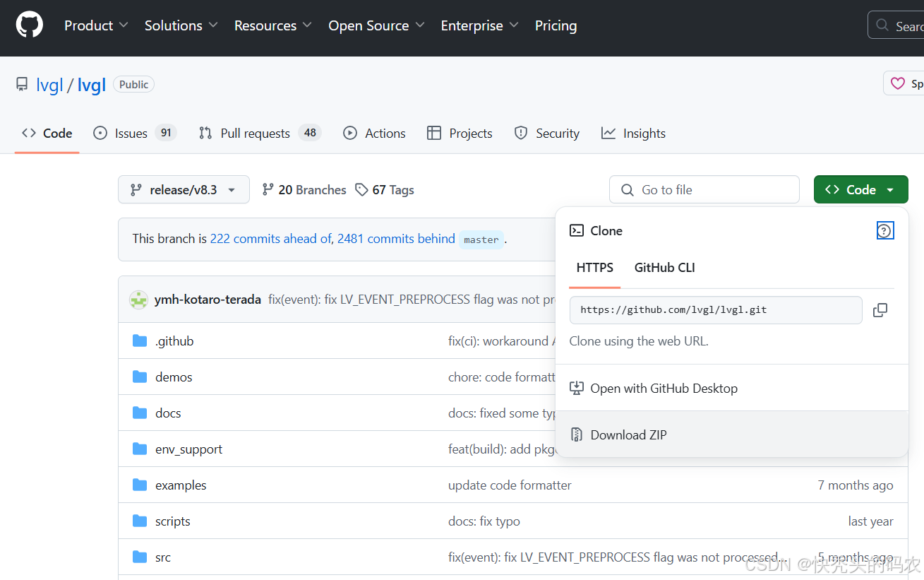Click the env_support folder icon
Image resolution: width=924 pixels, height=580 pixels.
[x=140, y=449]
